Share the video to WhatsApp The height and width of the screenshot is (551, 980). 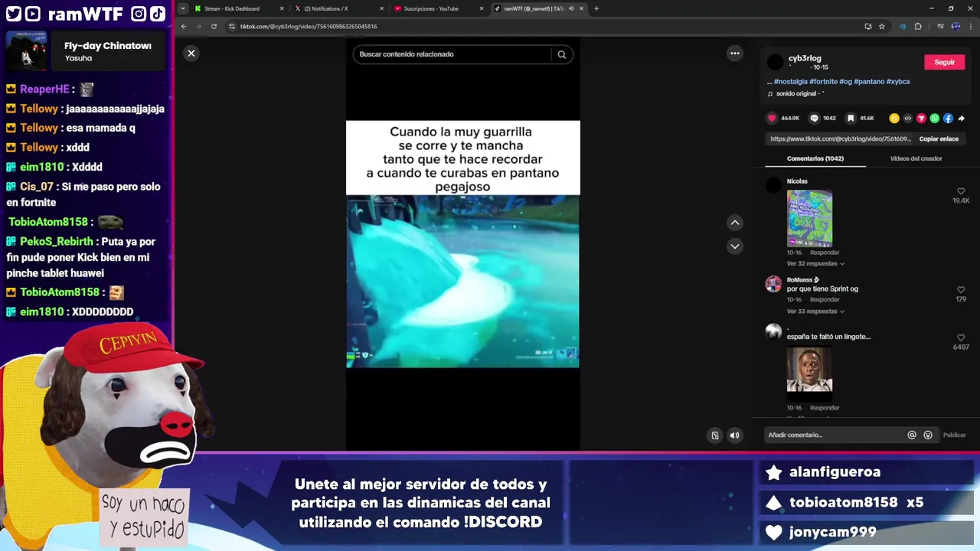935,118
